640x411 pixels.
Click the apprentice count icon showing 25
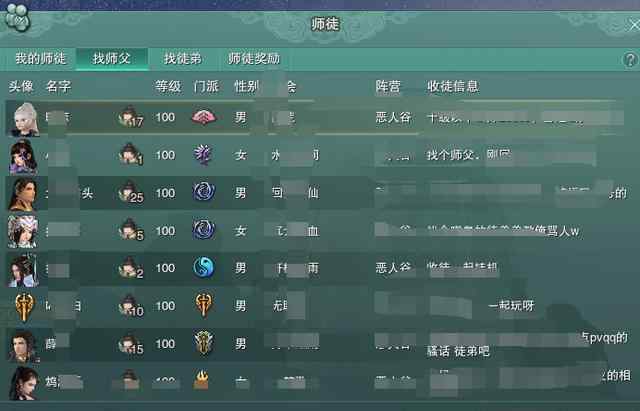click(x=131, y=193)
